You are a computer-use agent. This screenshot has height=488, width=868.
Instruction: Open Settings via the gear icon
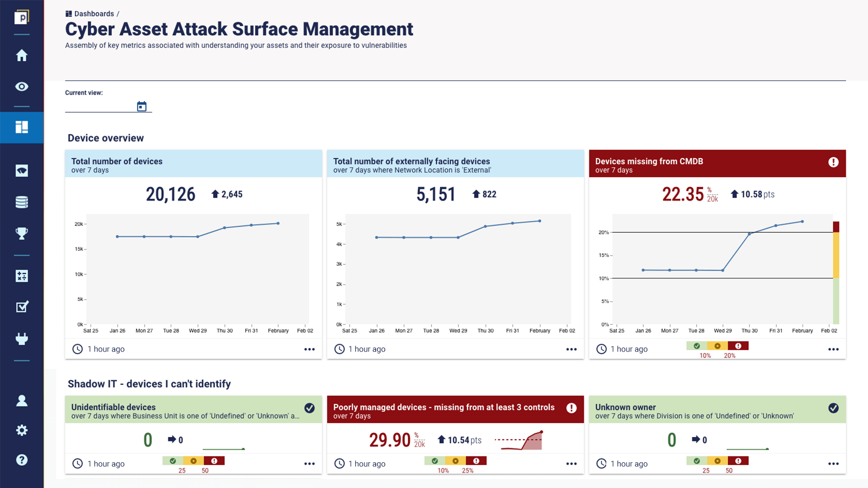[x=21, y=430]
